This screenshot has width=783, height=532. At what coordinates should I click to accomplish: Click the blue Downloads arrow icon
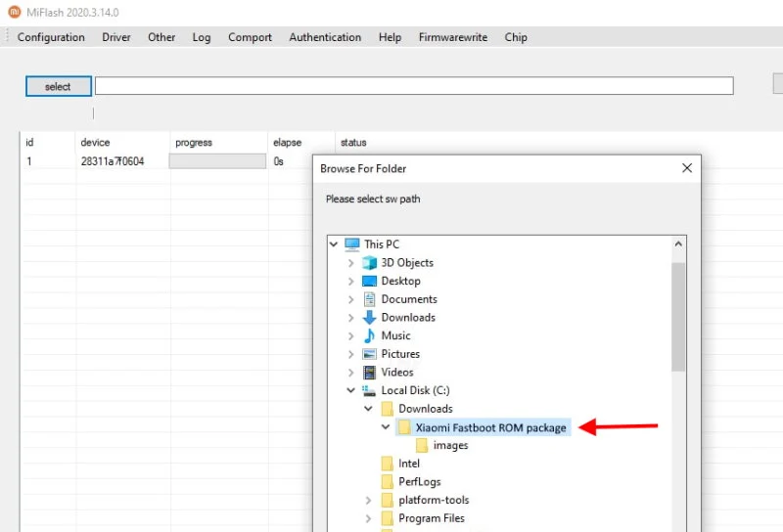[x=370, y=318]
